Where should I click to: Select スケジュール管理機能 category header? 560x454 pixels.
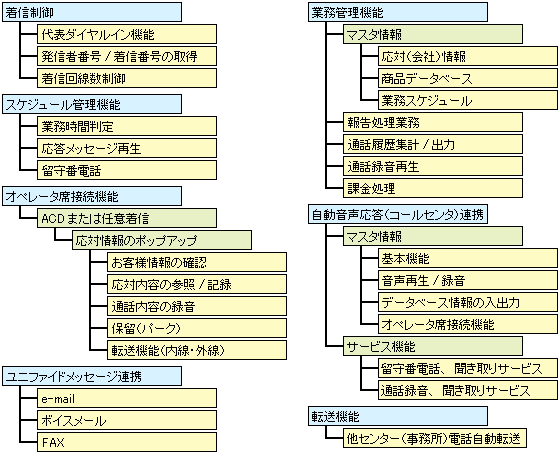click(92, 104)
